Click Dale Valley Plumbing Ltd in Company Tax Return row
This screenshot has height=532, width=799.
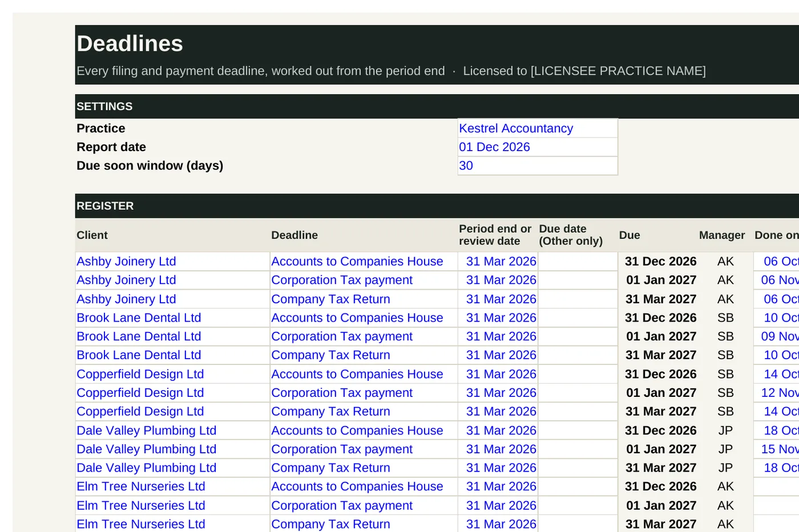[x=172, y=468]
